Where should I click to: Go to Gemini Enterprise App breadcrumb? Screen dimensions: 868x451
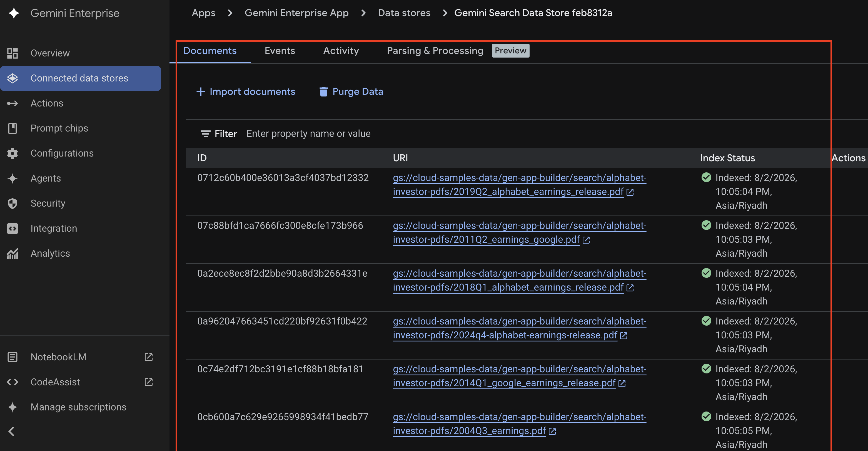click(296, 13)
